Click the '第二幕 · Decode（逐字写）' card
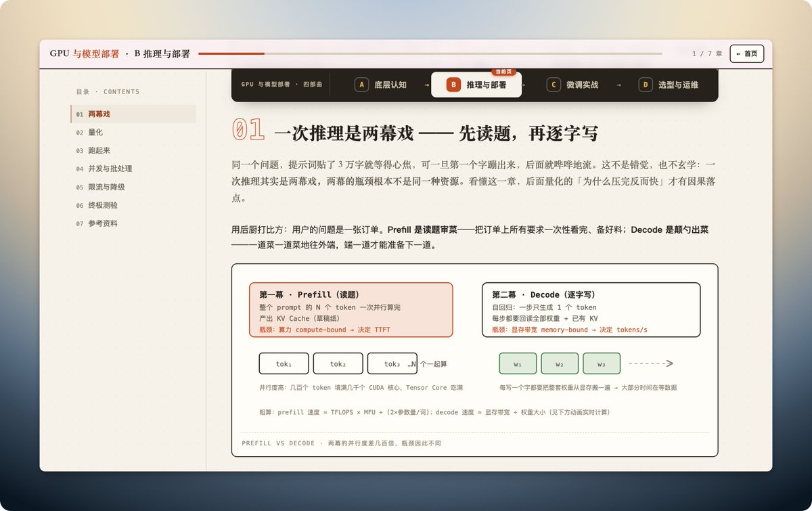This screenshot has height=511, width=812. click(591, 309)
